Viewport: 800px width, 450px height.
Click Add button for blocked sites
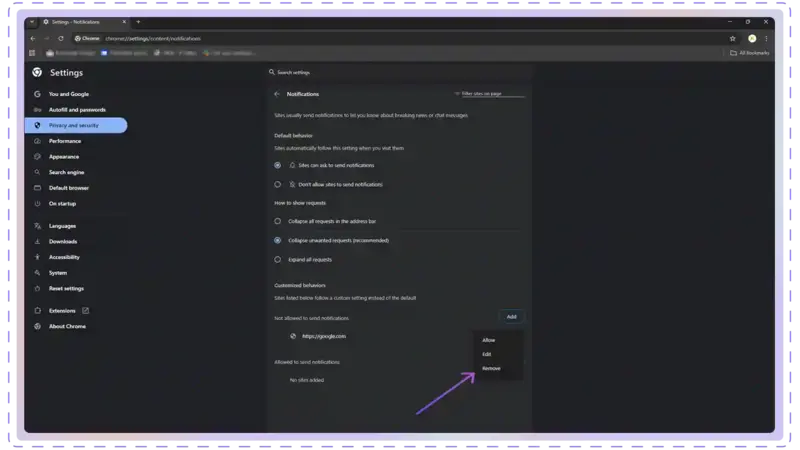(511, 317)
